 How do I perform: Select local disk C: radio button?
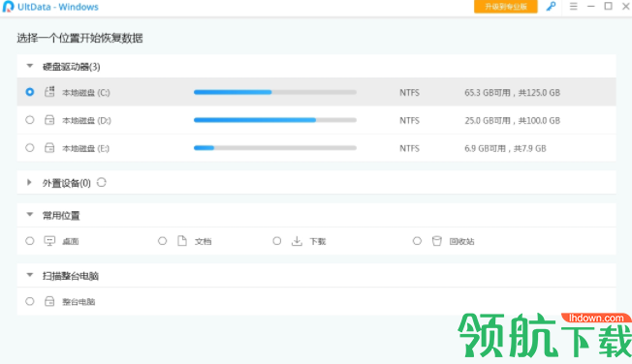30,92
